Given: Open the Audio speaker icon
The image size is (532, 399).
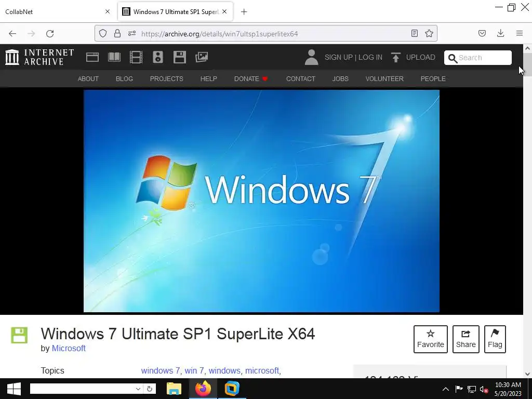Looking at the screenshot, I should [x=158, y=57].
